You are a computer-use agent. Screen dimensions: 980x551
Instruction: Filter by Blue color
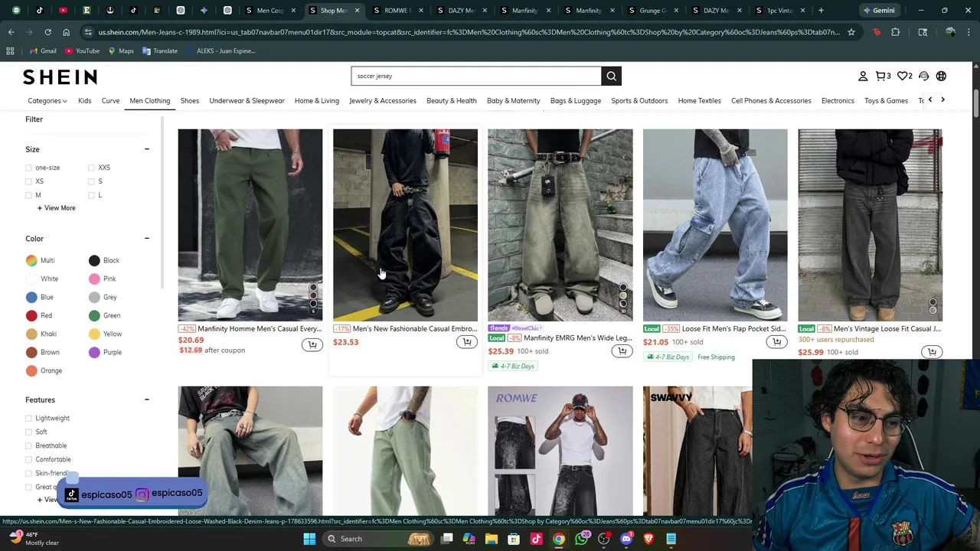[x=40, y=298]
